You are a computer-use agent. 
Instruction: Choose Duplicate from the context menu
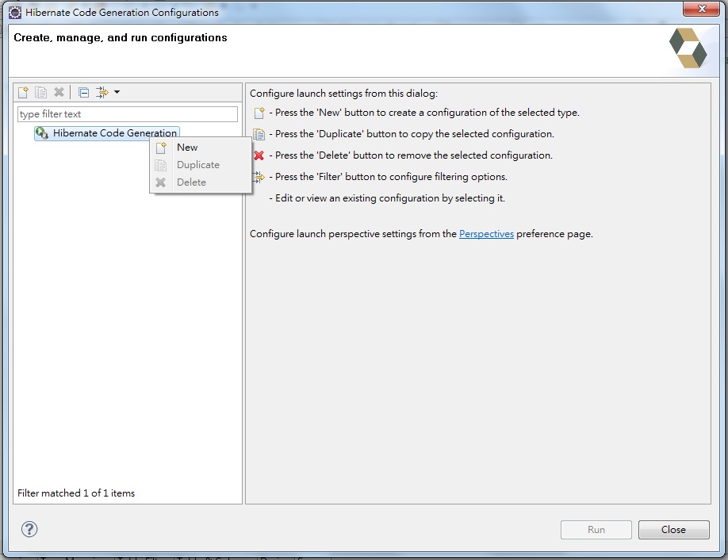point(200,165)
